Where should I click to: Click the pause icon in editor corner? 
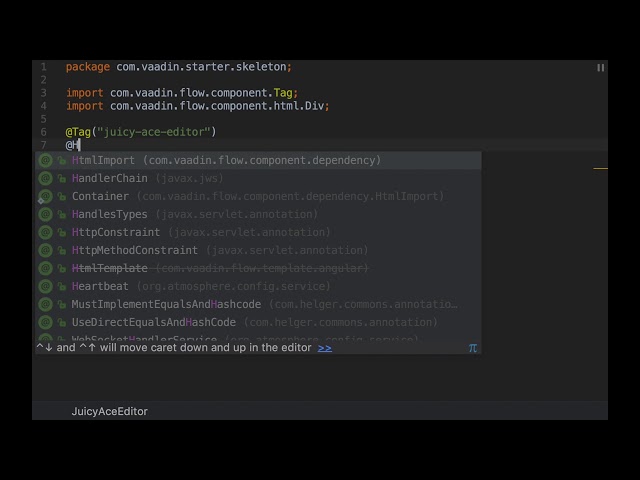click(600, 68)
